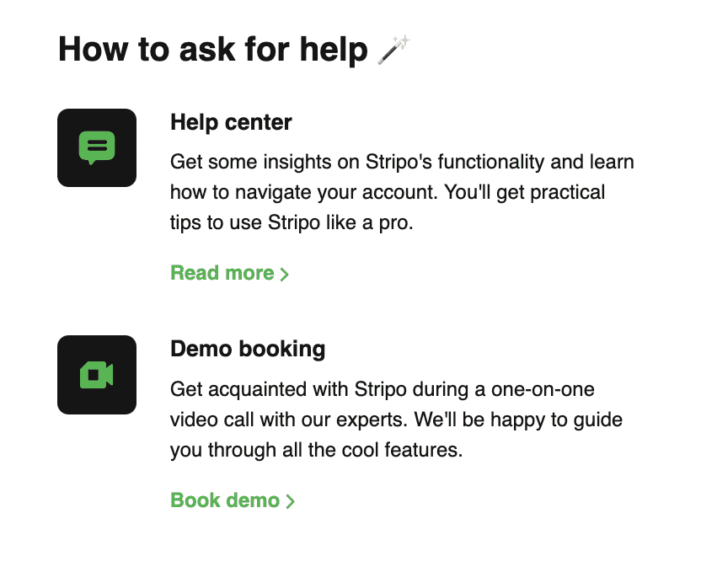The width and height of the screenshot is (701, 588).
Task: Open the Read more link
Action: (222, 273)
